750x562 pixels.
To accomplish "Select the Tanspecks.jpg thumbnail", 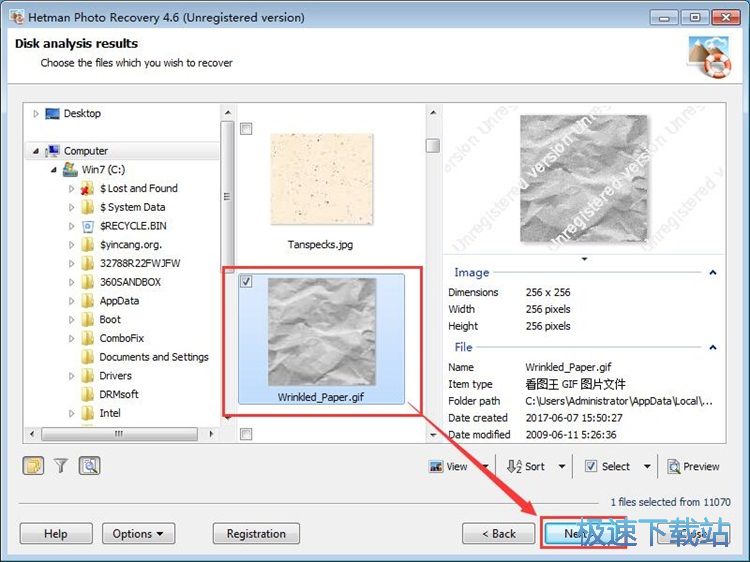I will point(320,182).
